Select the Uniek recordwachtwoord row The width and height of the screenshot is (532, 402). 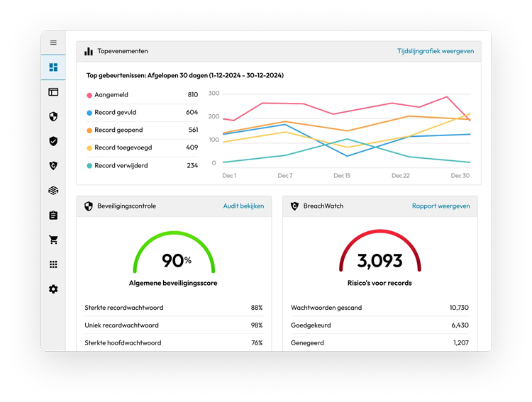coord(173,325)
